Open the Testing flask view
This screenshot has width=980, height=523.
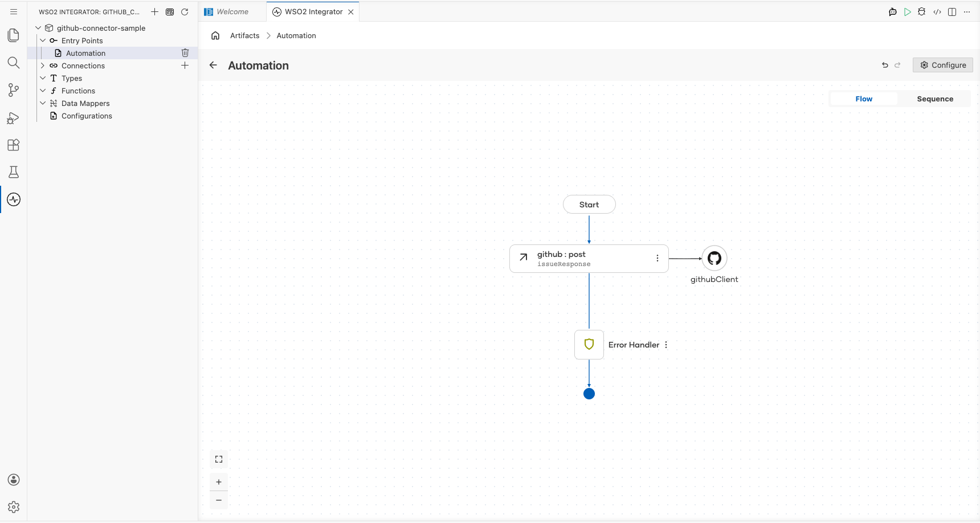click(14, 172)
